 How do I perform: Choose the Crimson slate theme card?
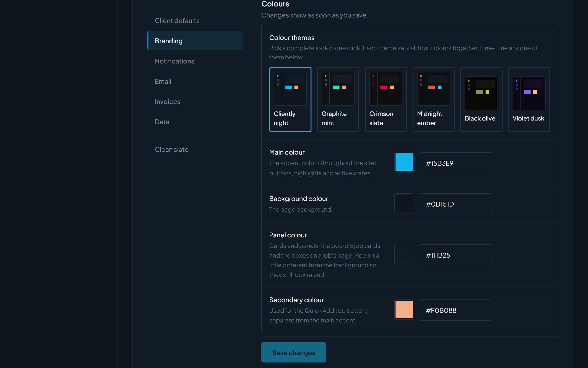click(x=386, y=100)
